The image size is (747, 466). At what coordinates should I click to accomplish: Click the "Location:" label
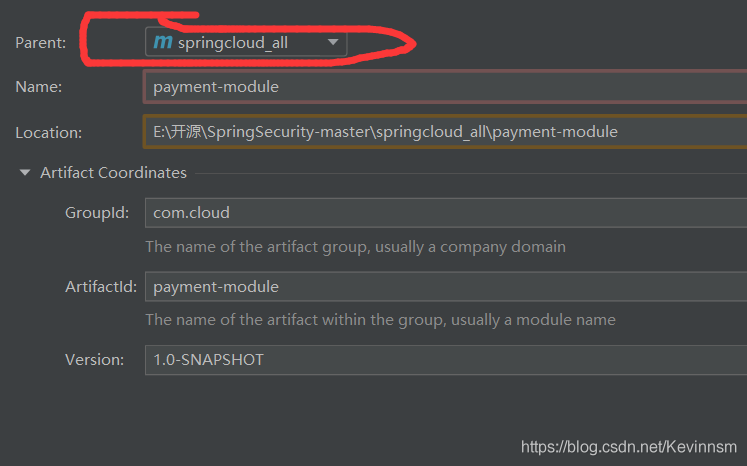point(49,132)
